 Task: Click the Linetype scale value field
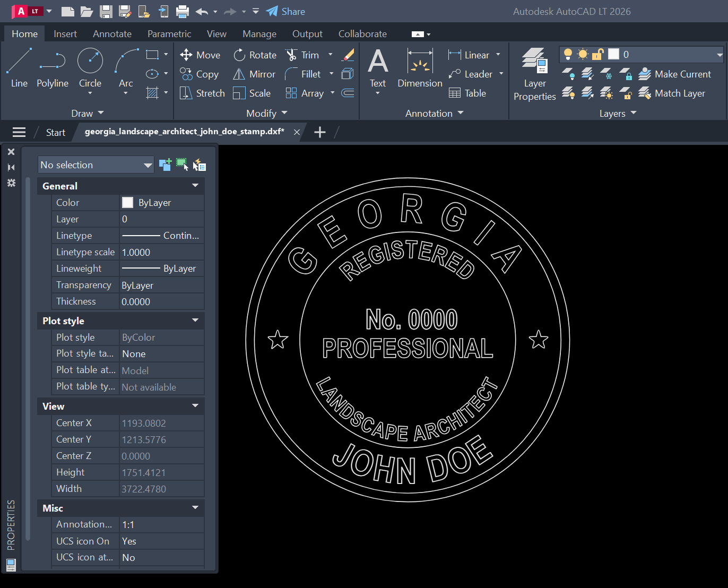coord(162,252)
